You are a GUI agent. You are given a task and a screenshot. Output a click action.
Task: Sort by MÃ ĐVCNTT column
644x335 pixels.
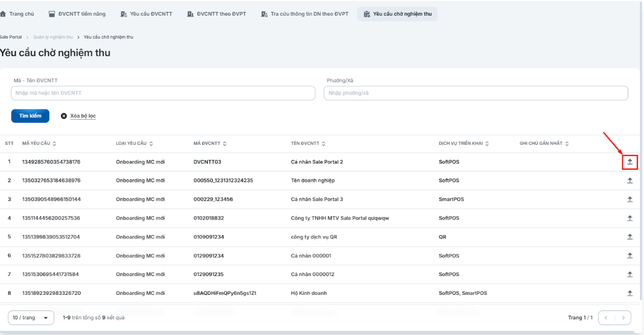click(226, 144)
